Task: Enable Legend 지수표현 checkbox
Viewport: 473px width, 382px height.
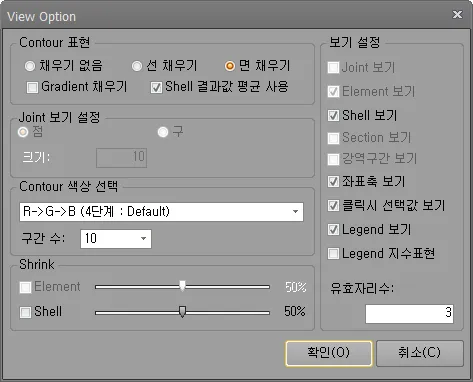Action: tap(333, 254)
